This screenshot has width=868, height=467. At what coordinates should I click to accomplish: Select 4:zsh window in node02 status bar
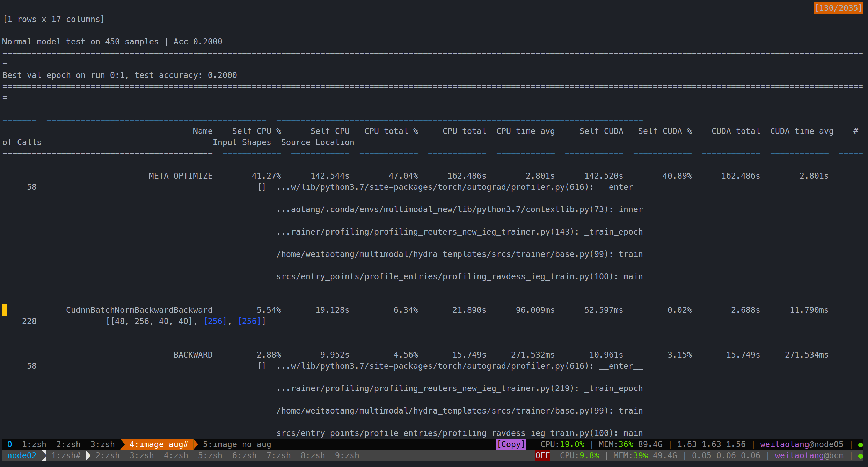(x=176, y=455)
